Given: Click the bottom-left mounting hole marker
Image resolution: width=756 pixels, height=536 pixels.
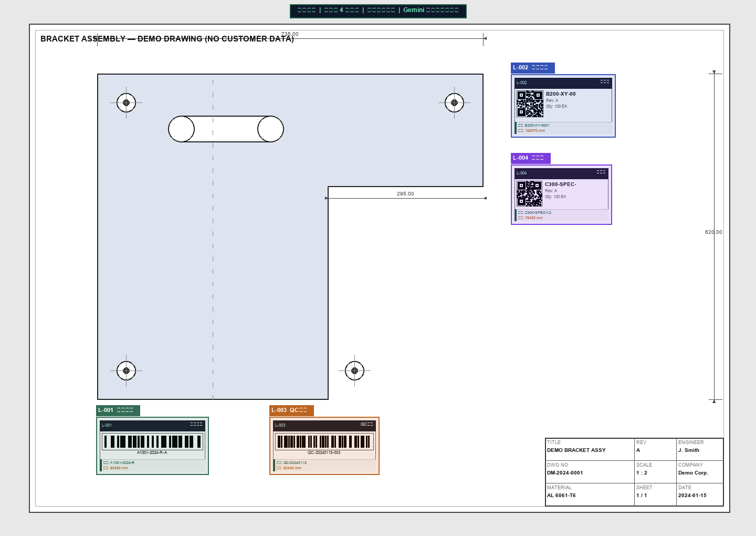Looking at the screenshot, I should pyautogui.click(x=126, y=370).
